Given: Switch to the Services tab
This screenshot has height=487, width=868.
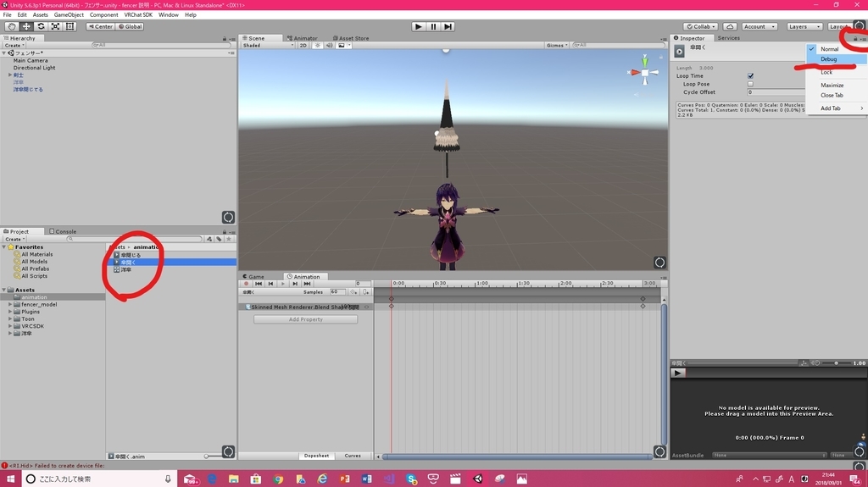Looking at the screenshot, I should click(x=728, y=38).
